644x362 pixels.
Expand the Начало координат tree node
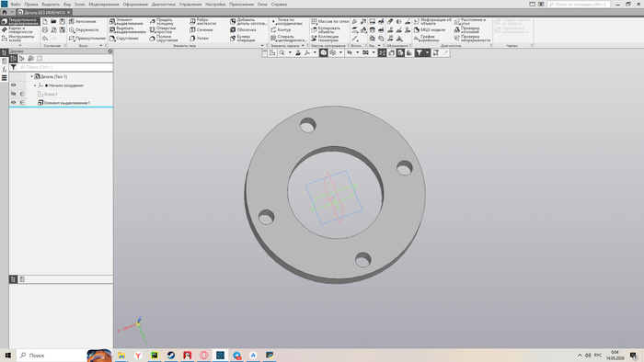(35, 85)
